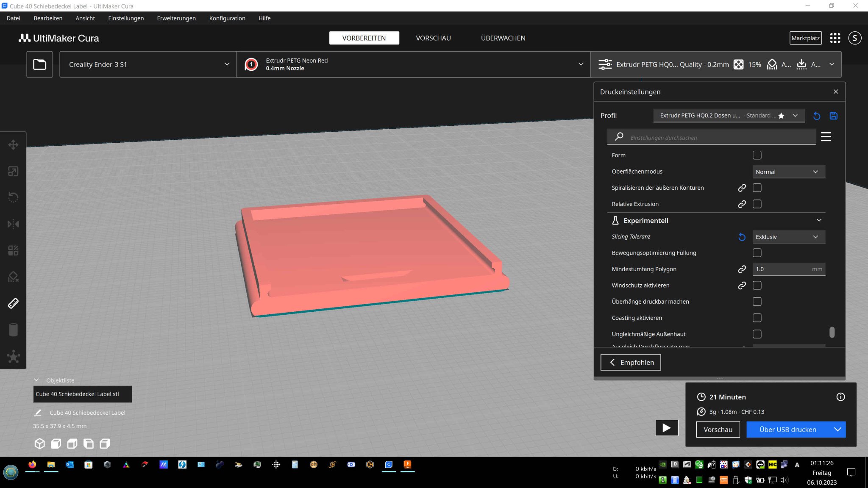Click the save profile disk icon
This screenshot has width=868, height=488.
coord(833,116)
